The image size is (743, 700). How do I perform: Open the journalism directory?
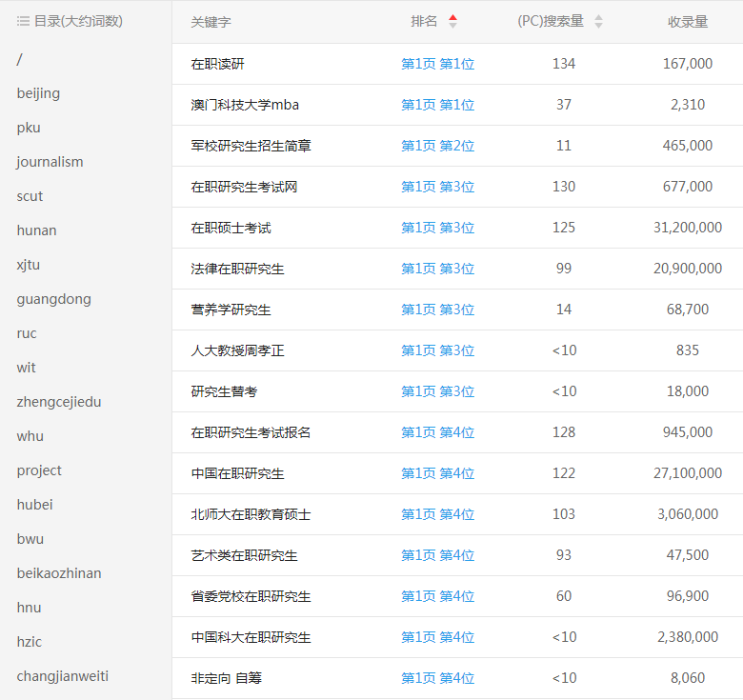pos(50,162)
